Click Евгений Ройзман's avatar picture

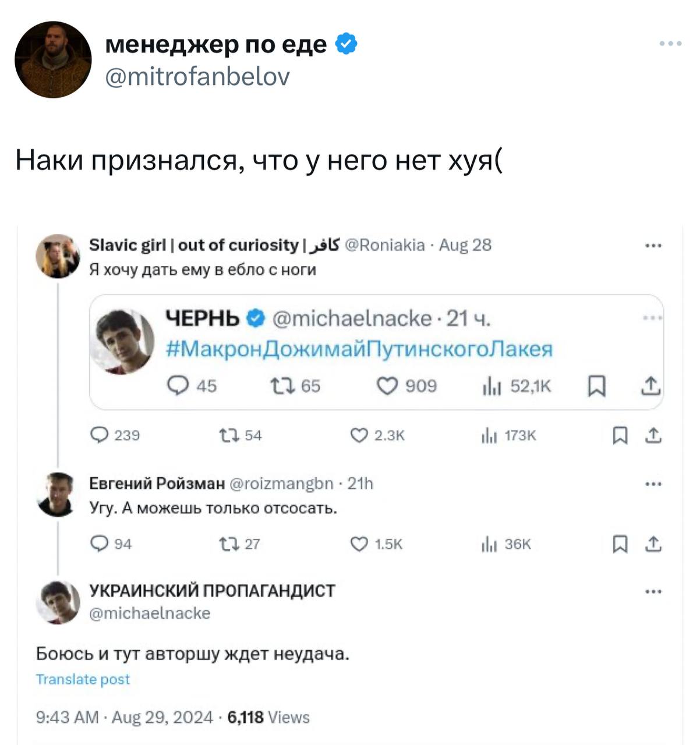tap(57, 495)
